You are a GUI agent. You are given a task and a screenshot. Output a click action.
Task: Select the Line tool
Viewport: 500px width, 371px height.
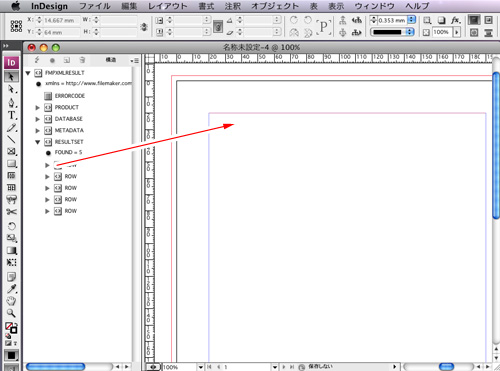tap(11, 139)
